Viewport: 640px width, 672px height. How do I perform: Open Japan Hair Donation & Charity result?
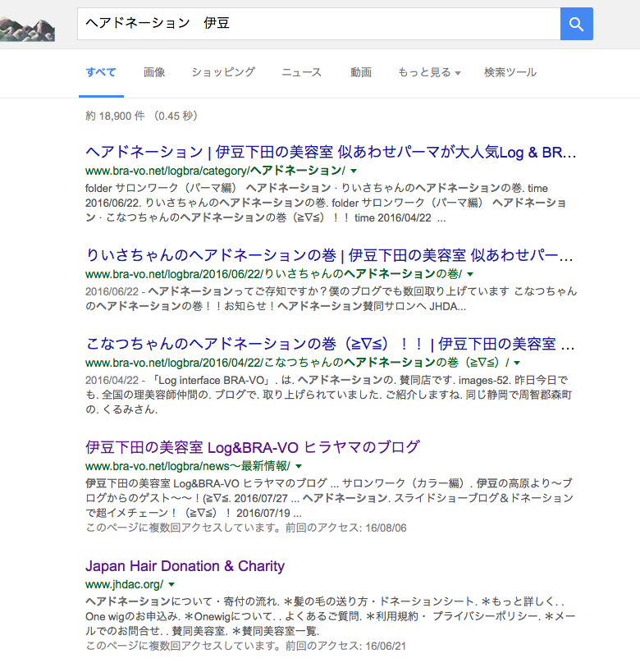[x=185, y=566]
